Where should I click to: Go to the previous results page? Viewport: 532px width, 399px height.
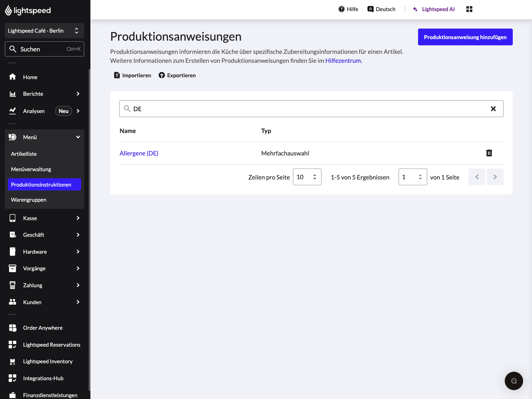tap(477, 177)
